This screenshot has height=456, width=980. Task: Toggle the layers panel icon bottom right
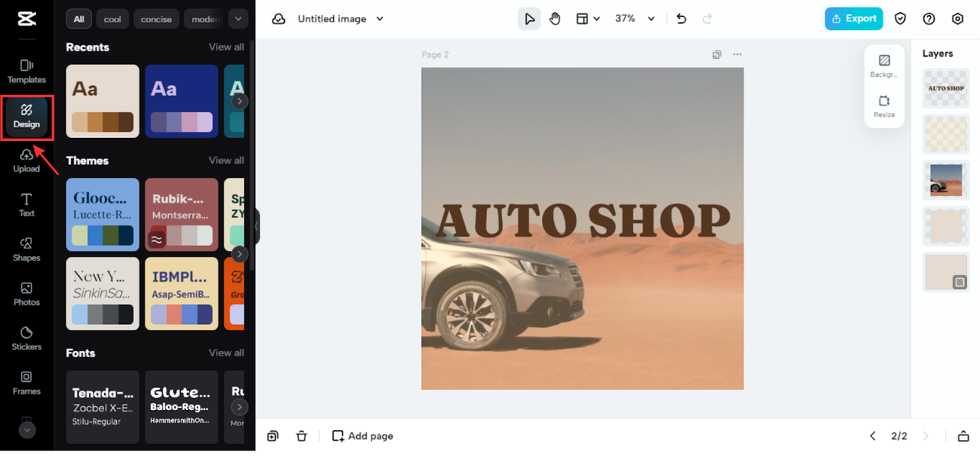point(963,436)
